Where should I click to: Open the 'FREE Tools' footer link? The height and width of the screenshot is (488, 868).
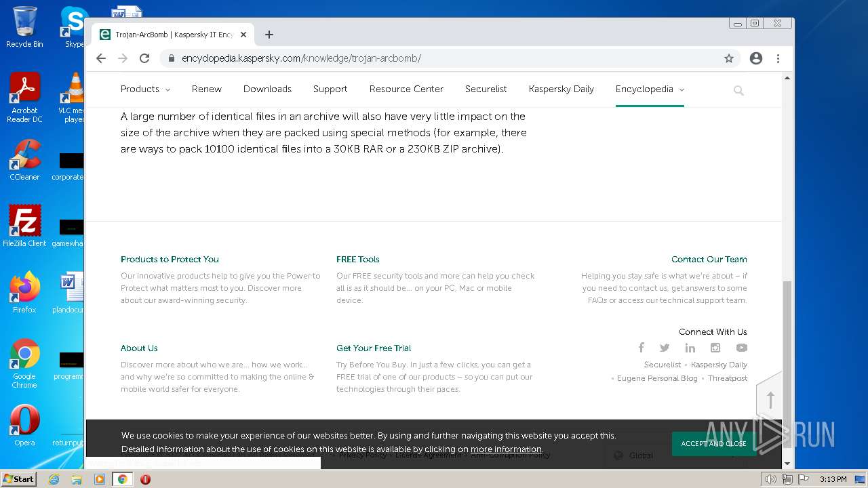point(358,260)
